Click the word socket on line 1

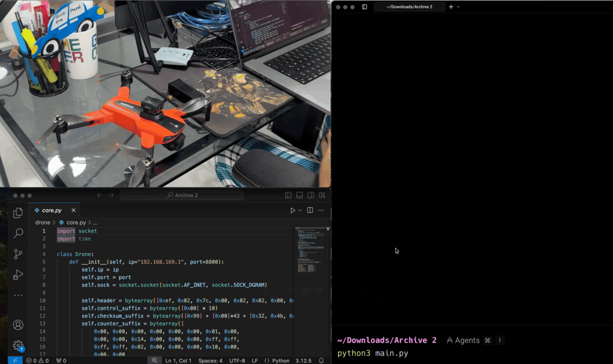pos(88,231)
